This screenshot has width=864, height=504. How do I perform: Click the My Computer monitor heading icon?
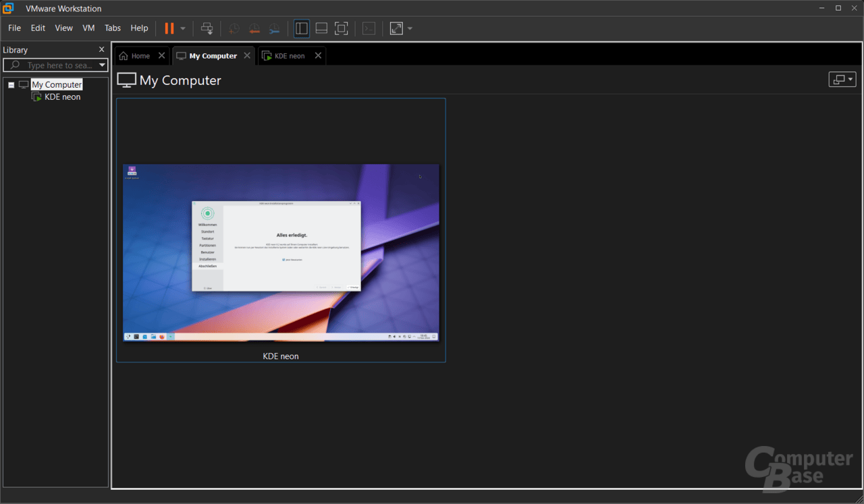point(126,80)
